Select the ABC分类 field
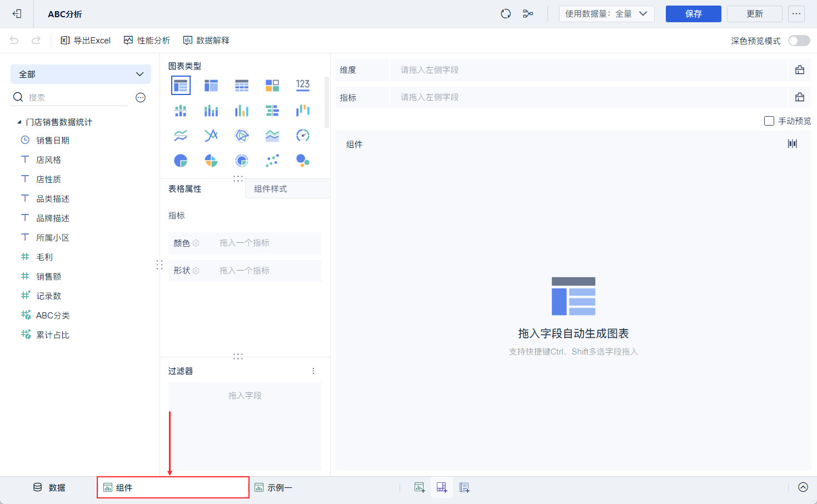This screenshot has width=817, height=504. point(53,316)
